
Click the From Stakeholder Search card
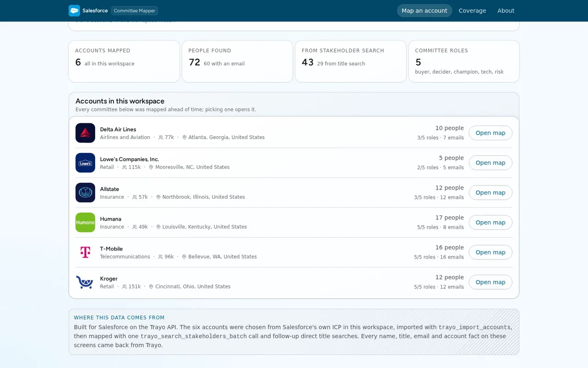pyautogui.click(x=351, y=61)
